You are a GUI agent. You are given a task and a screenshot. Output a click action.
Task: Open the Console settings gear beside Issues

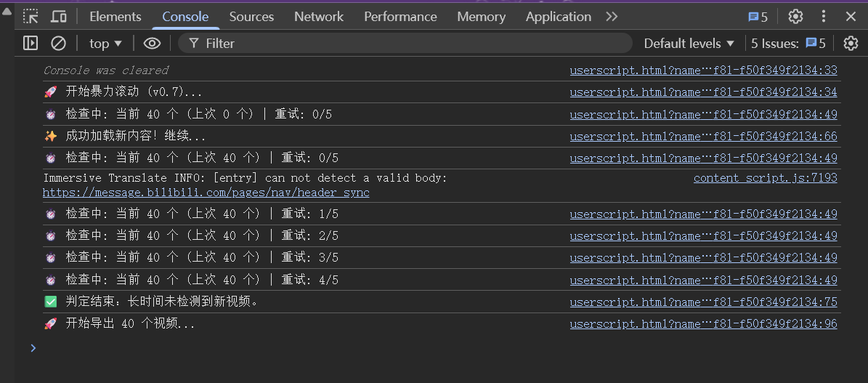point(851,44)
